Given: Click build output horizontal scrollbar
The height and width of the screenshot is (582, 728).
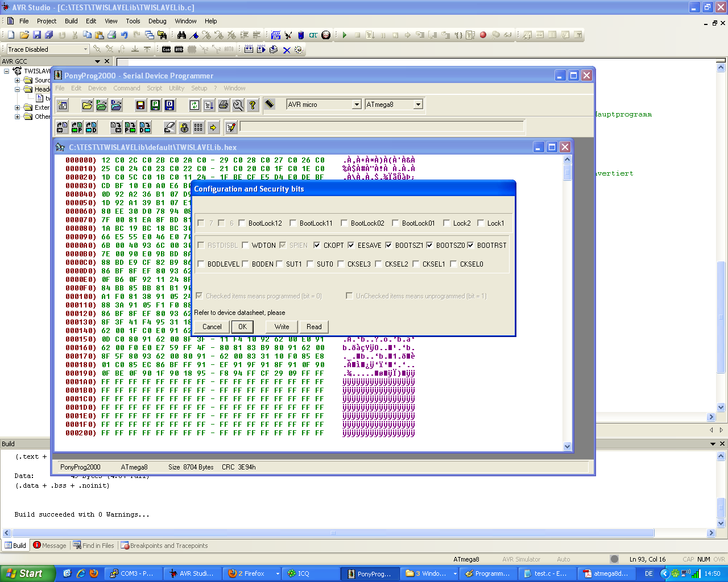Looking at the screenshot, I should 333,533.
